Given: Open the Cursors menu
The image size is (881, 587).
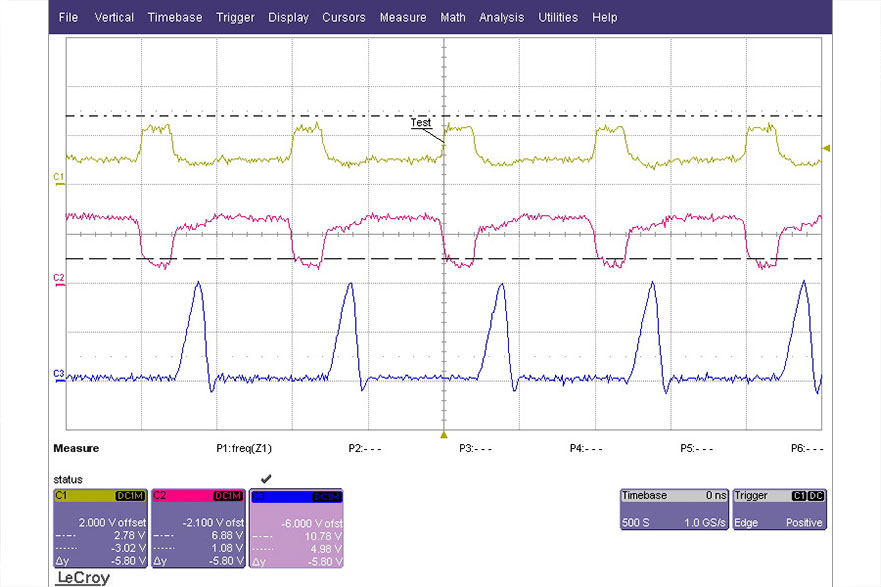Looking at the screenshot, I should tap(343, 17).
